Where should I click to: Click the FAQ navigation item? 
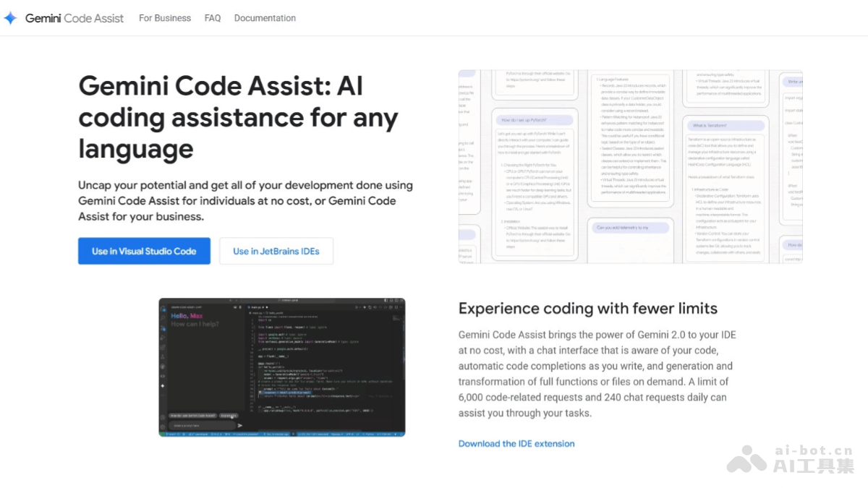click(x=212, y=18)
